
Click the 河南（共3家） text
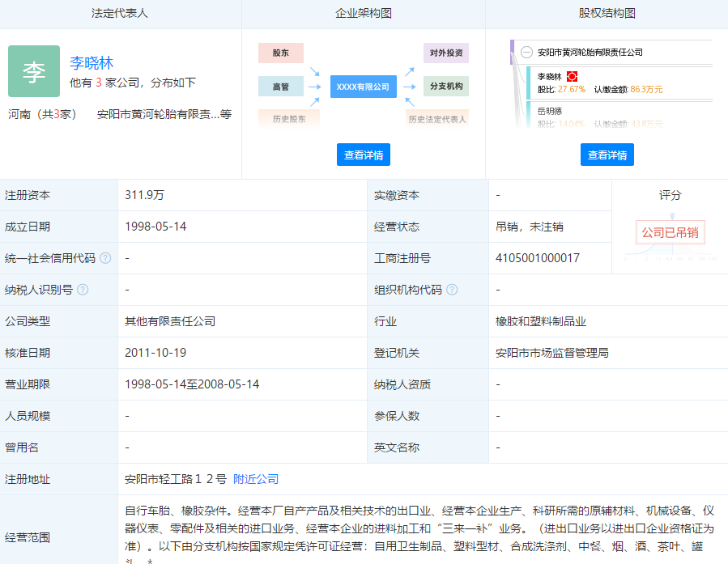(x=42, y=114)
